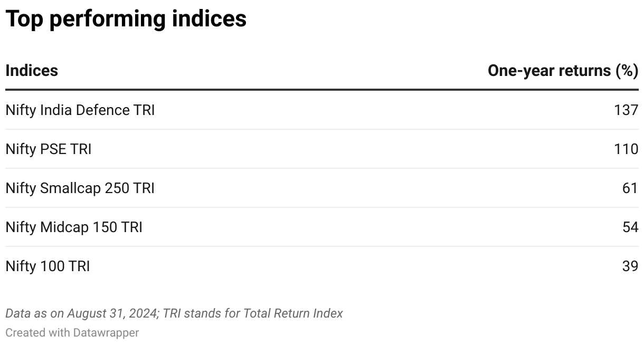
Task: Click the "Top performing indices" title
Action: click(x=126, y=19)
